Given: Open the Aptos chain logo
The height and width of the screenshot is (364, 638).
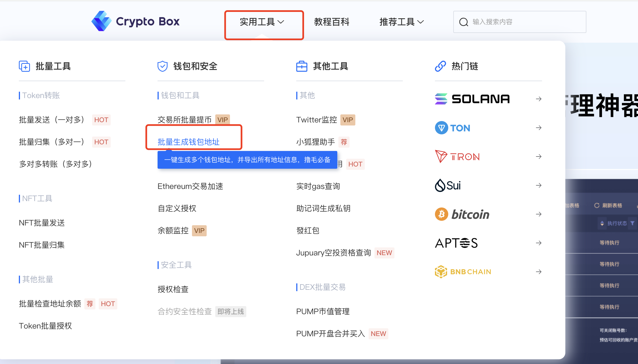Looking at the screenshot, I should click(456, 243).
